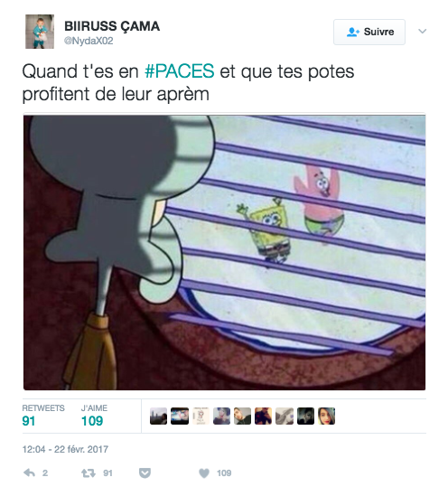Click the reply arrow icon
The width and height of the screenshot is (448, 496).
(30, 473)
